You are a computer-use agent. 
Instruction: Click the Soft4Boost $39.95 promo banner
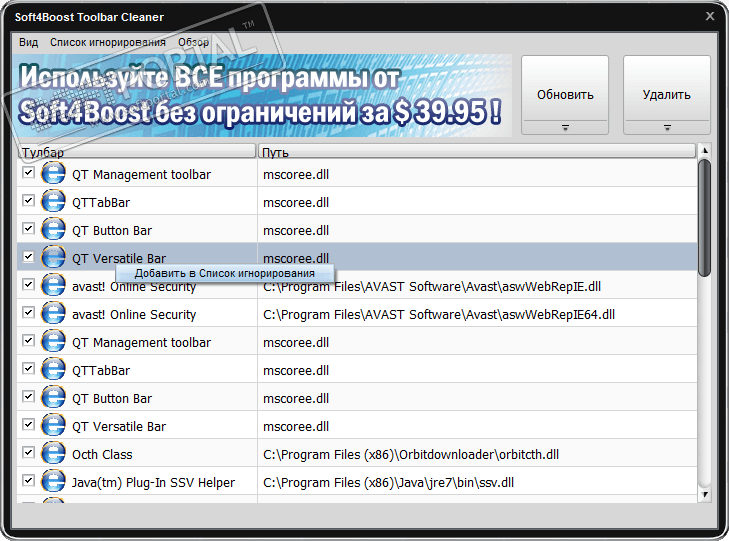262,96
